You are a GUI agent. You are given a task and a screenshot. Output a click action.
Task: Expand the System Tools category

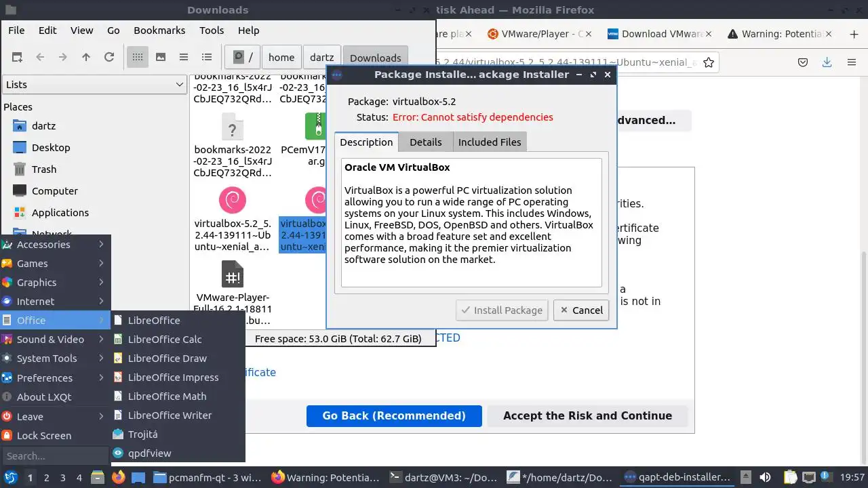55,358
